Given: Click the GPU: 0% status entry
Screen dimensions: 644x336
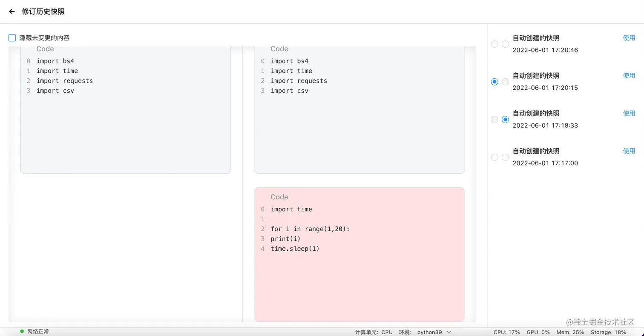Looking at the screenshot, I should tap(538, 332).
